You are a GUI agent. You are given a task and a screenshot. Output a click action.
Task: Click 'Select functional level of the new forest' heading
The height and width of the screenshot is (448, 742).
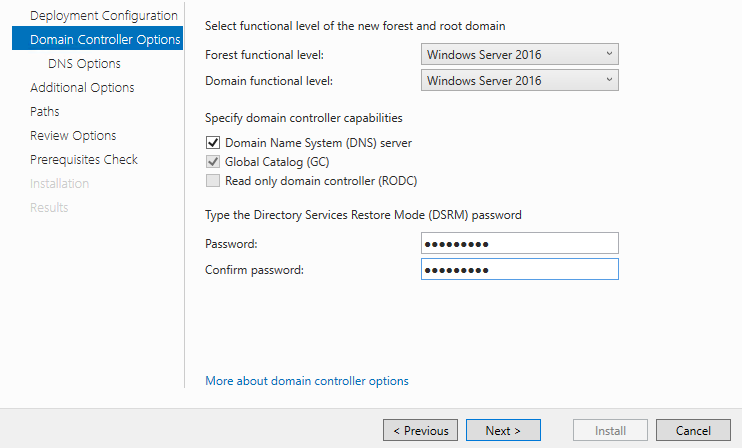click(x=355, y=26)
